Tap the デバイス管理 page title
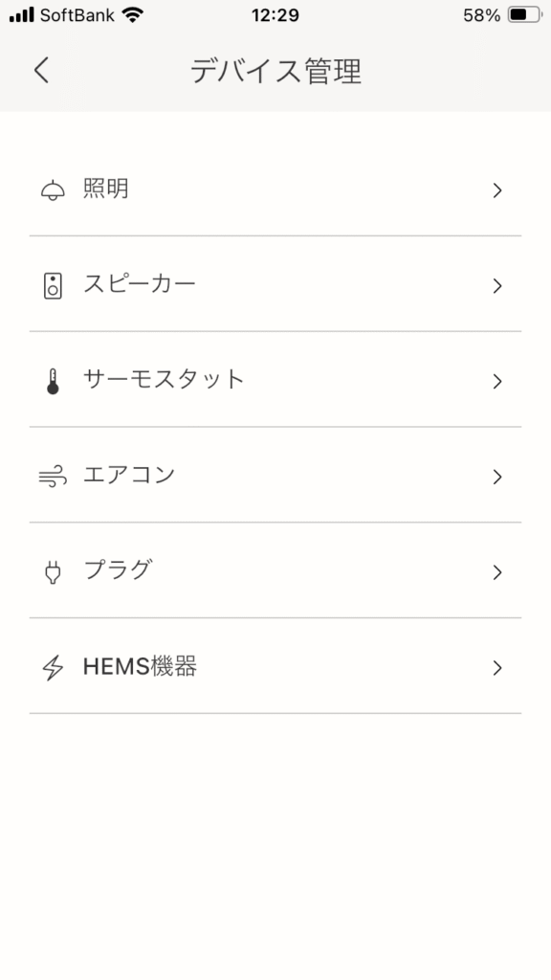551x980 pixels. 275,71
